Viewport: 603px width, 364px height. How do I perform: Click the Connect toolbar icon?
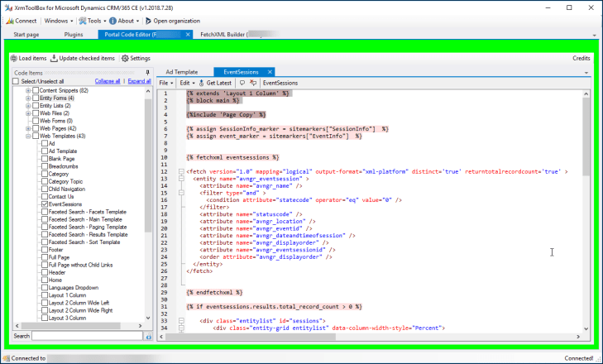click(x=22, y=21)
